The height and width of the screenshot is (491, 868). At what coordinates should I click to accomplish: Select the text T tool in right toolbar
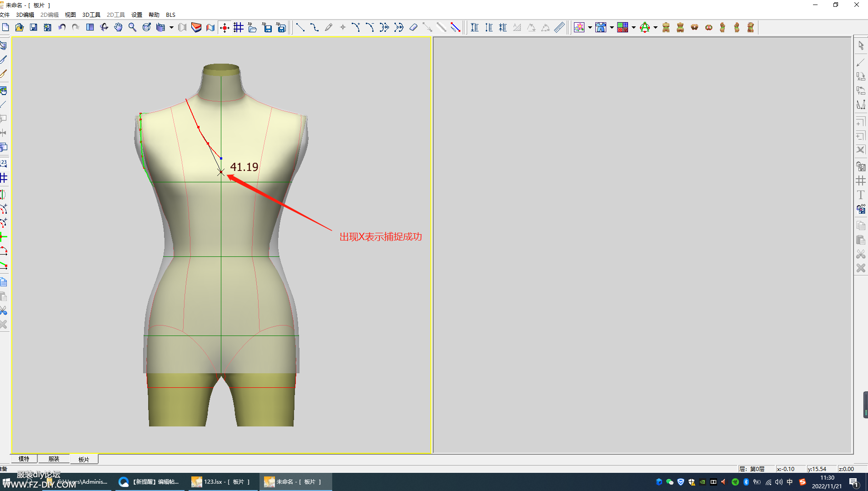(x=861, y=195)
